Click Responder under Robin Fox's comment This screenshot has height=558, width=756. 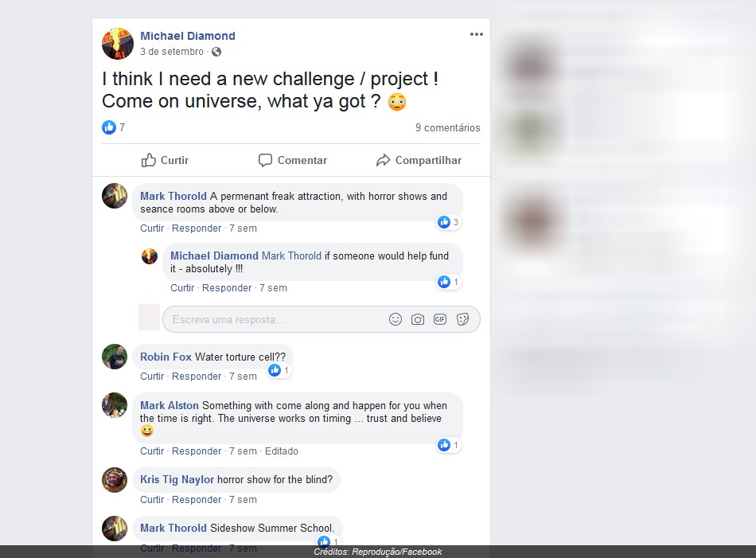(x=197, y=377)
